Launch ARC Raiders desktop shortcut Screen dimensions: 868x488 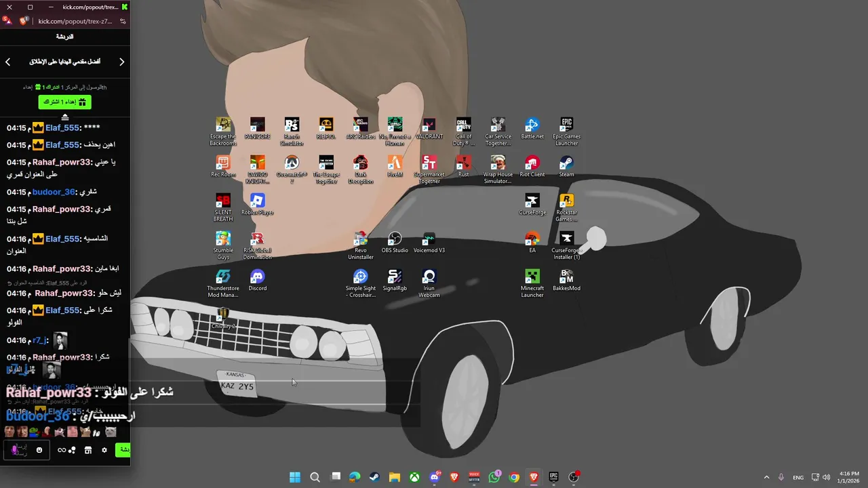click(x=361, y=128)
